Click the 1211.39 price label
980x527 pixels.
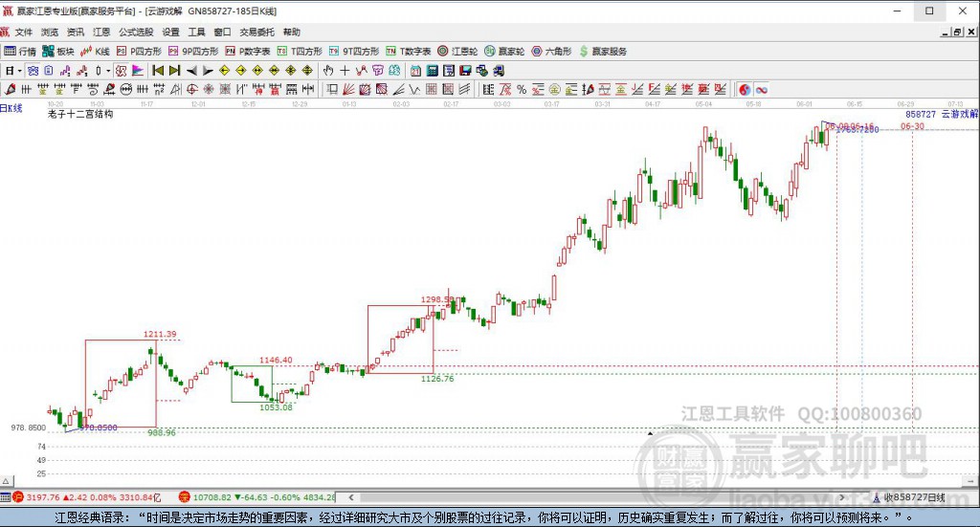coord(160,334)
